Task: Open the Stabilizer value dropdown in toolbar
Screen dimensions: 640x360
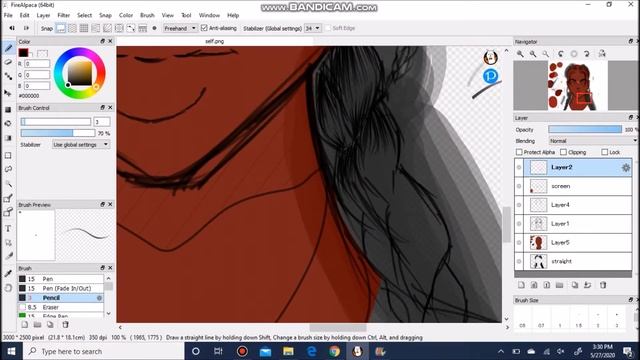Action: point(313,28)
